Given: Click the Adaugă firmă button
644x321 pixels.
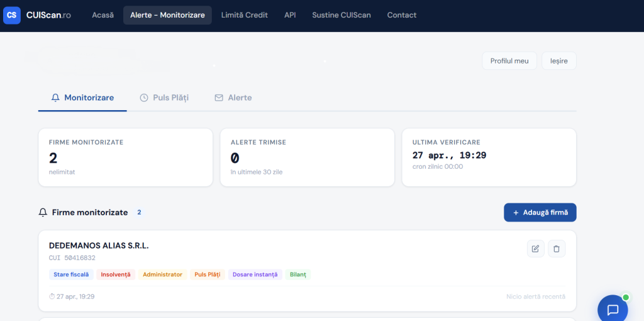Looking at the screenshot, I should click(x=540, y=213).
